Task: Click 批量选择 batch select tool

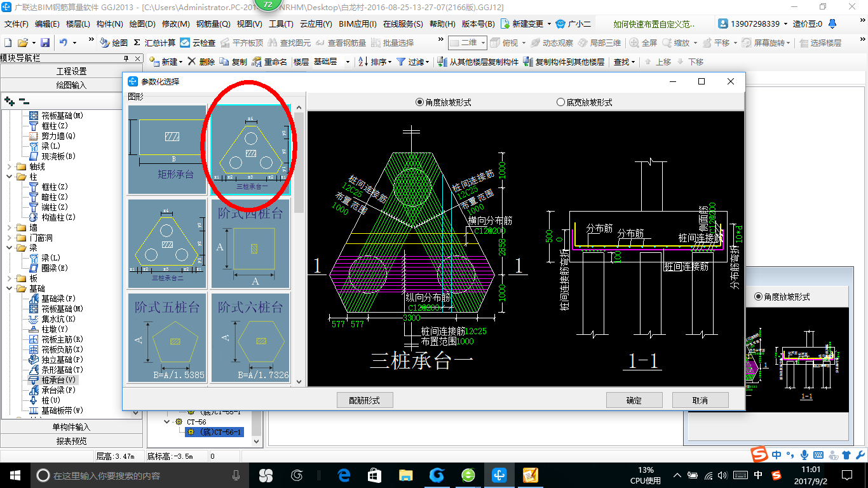Action: click(392, 43)
